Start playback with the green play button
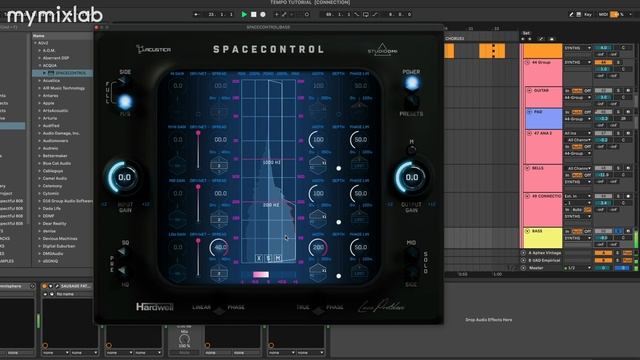Viewport: 640px width, 360px height. tap(244, 14)
